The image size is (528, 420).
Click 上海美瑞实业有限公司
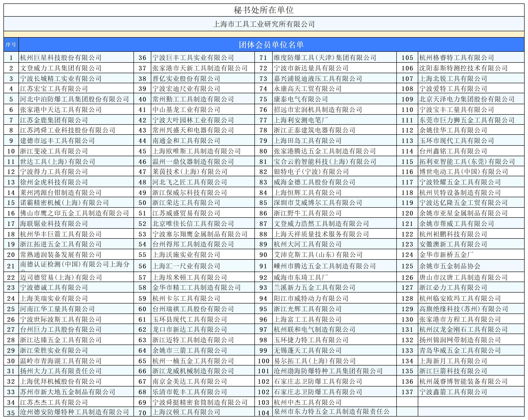point(54,298)
